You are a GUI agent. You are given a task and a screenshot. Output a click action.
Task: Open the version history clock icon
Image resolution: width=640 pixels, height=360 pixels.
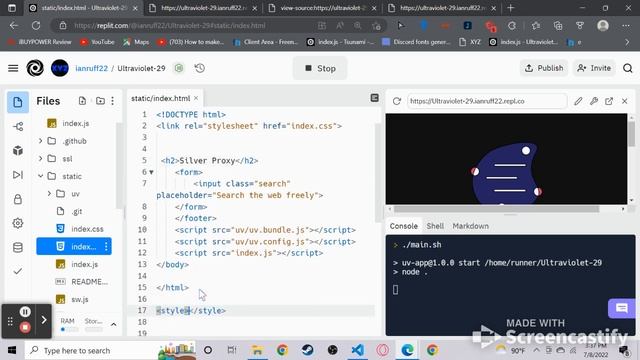click(200, 68)
